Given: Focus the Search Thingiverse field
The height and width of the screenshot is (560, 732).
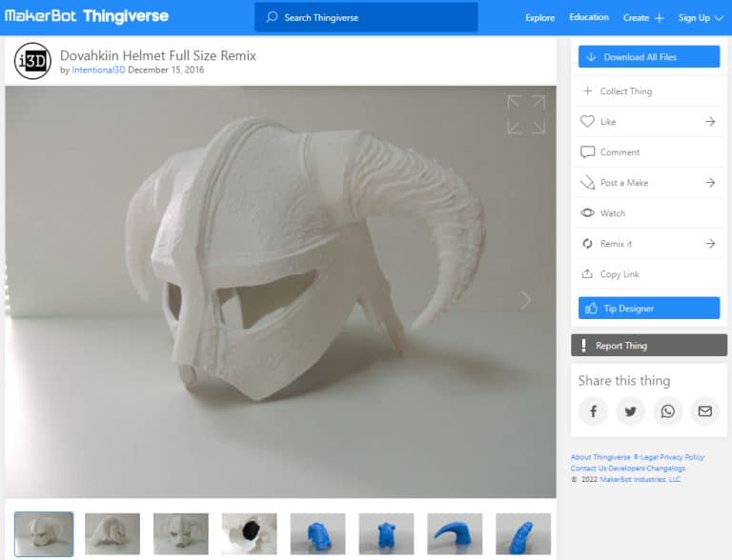Looking at the screenshot, I should (366, 17).
